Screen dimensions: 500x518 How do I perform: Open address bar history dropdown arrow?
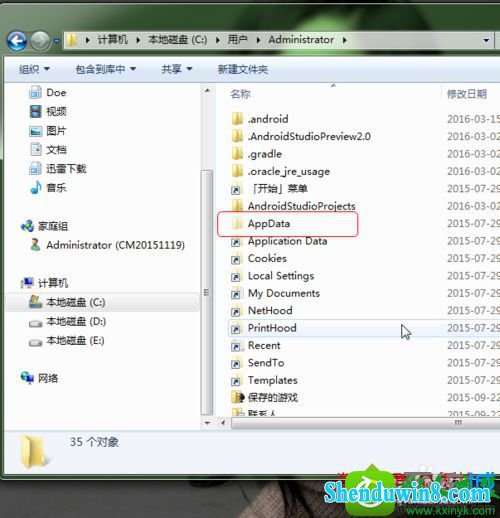point(486,40)
